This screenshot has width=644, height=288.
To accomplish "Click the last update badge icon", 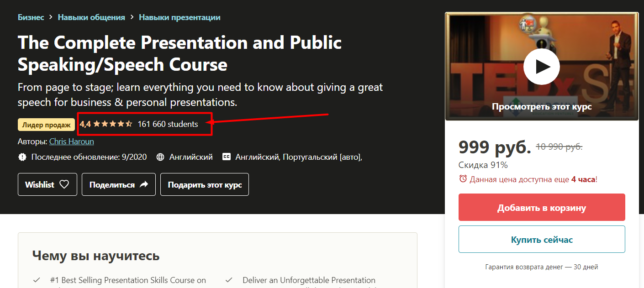I will [22, 157].
